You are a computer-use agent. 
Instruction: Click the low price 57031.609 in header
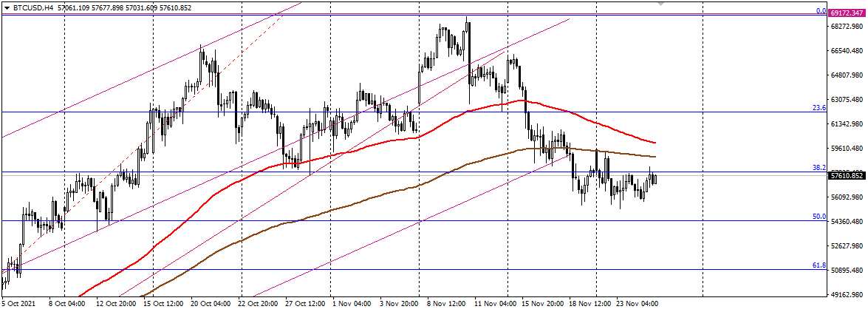140,7
